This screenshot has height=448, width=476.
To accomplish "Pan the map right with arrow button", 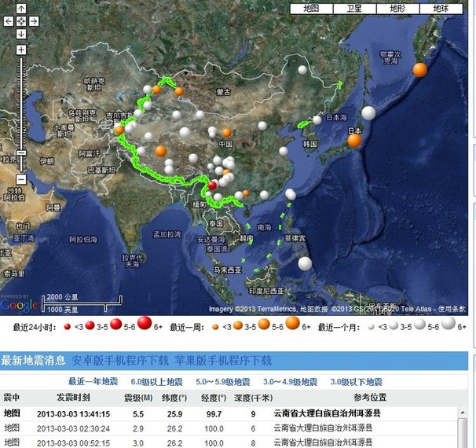I will 34,21.
